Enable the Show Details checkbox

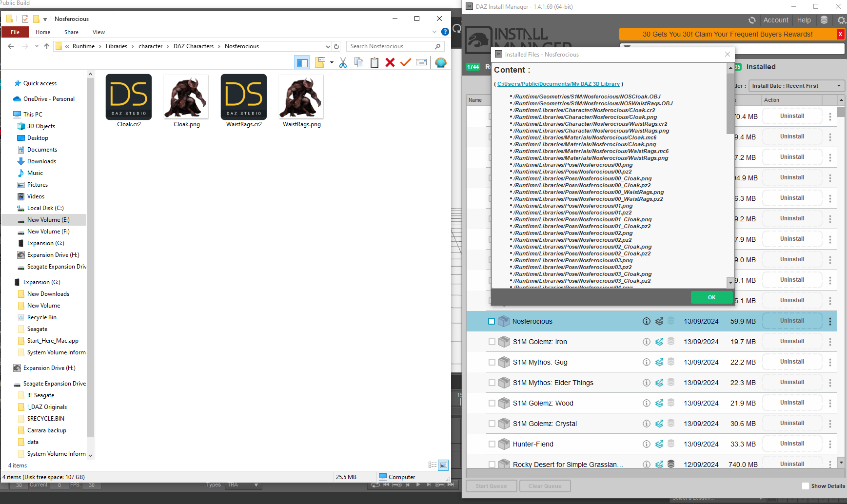pyautogui.click(x=806, y=486)
